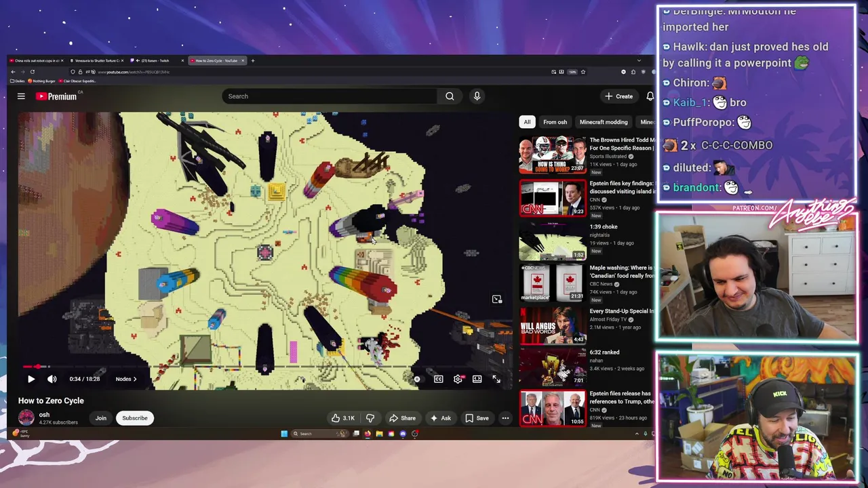Viewport: 868px width, 488px height.
Task: Open more actions ellipsis below video
Action: point(505,418)
